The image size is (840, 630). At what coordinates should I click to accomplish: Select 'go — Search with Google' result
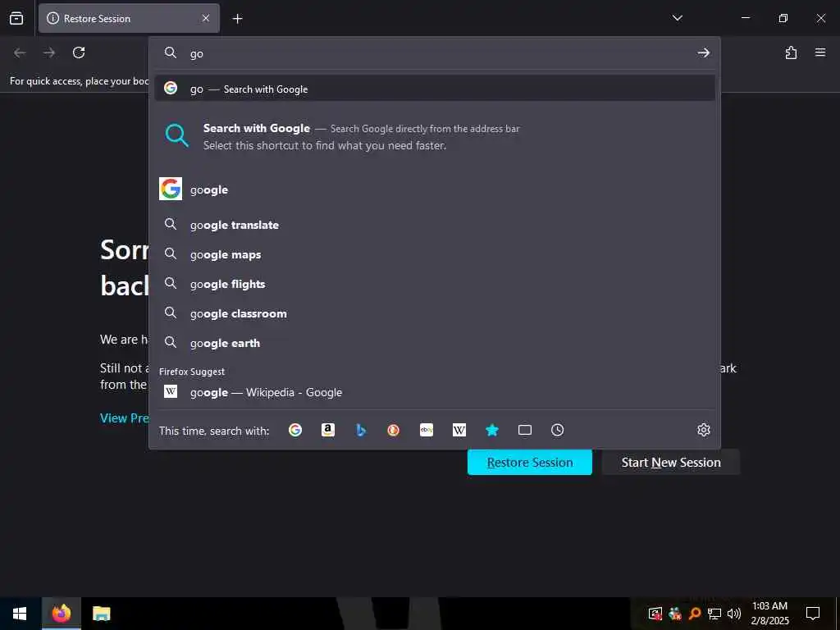pos(435,89)
